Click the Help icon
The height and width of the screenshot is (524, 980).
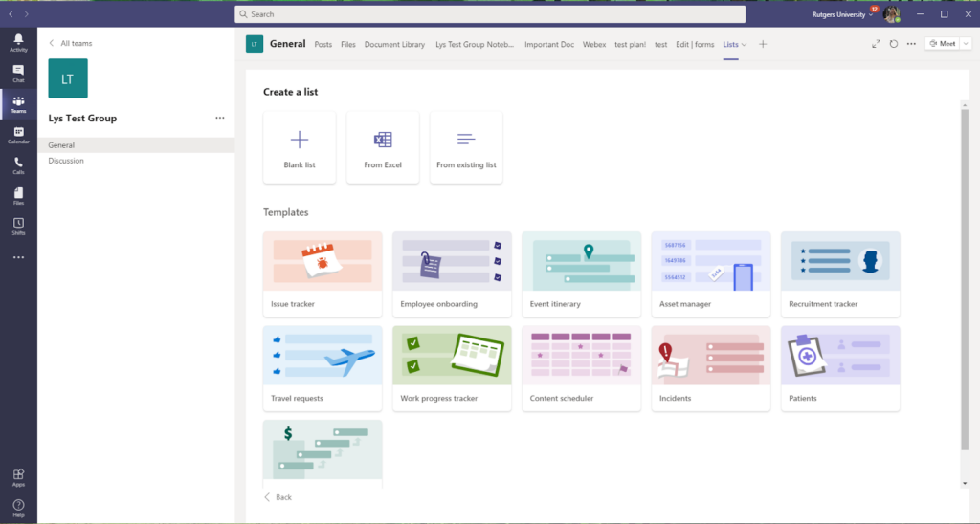point(18,508)
